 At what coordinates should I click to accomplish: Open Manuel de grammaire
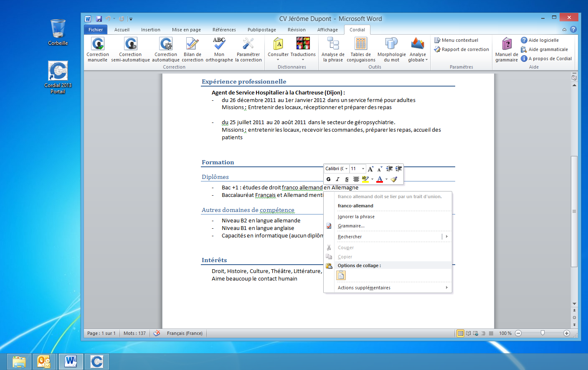click(x=507, y=50)
